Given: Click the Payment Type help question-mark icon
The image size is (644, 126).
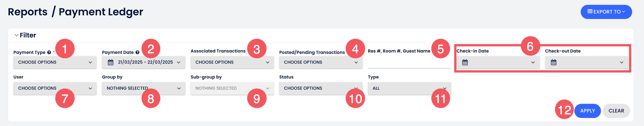Looking at the screenshot, I should click(49, 52).
